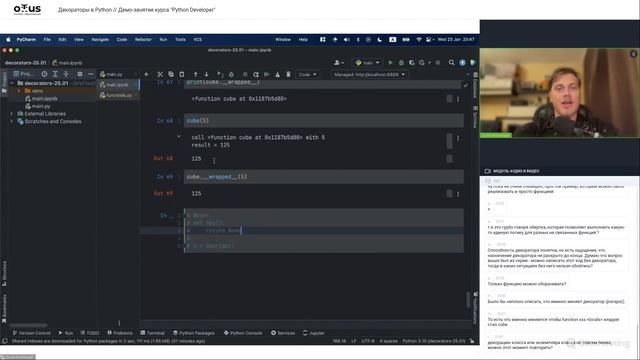Select opened file target icon in Project panel
Viewport: 640px width, 360px height.
(x=44, y=74)
